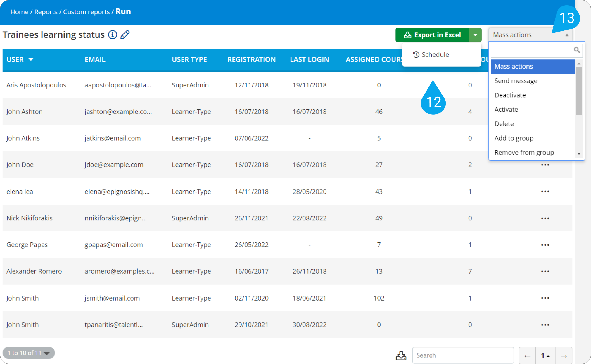The image size is (591, 364).
Task: Open page number selector
Action: (545, 356)
